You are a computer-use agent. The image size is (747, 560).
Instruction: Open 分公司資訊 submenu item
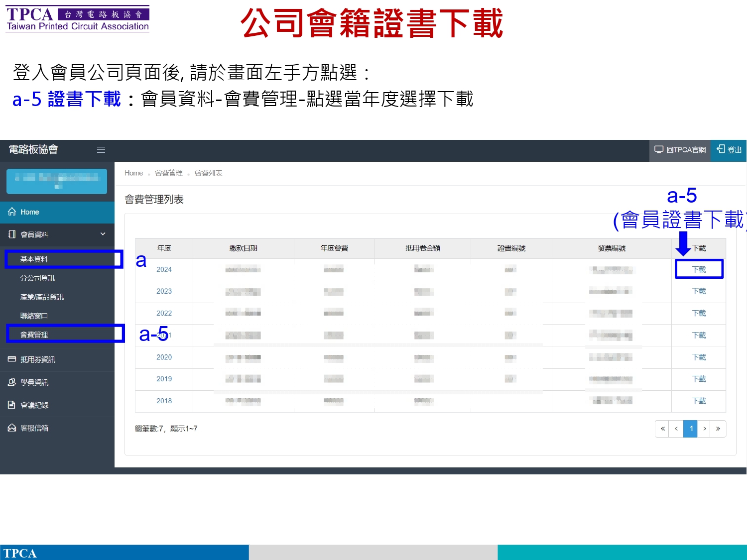pyautogui.click(x=37, y=278)
